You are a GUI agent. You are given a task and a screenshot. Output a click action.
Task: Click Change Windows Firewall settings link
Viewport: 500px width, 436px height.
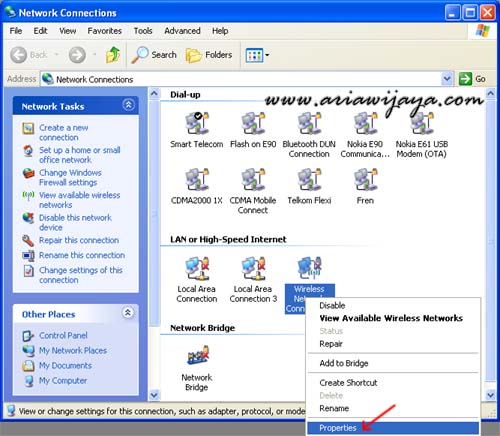click(70, 178)
